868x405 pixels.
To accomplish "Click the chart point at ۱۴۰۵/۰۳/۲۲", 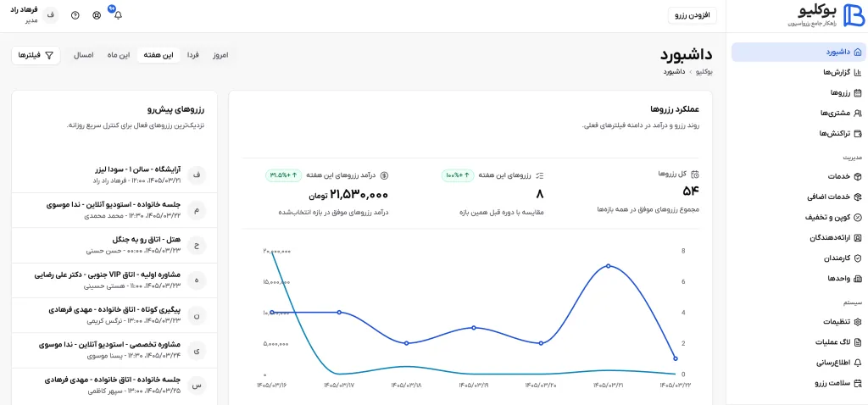I will click(676, 358).
